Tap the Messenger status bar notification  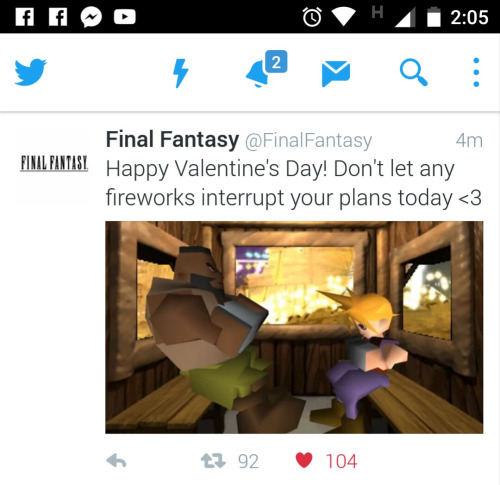click(x=91, y=17)
